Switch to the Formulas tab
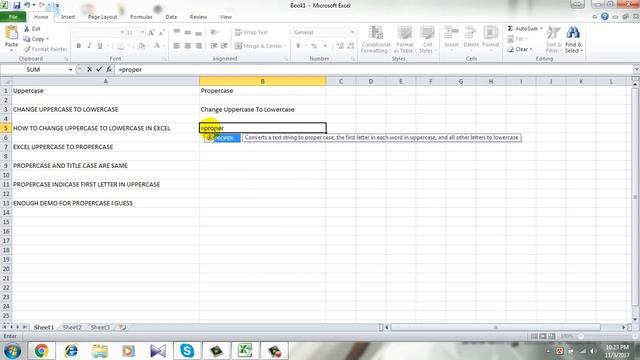640x360 pixels. click(x=141, y=17)
